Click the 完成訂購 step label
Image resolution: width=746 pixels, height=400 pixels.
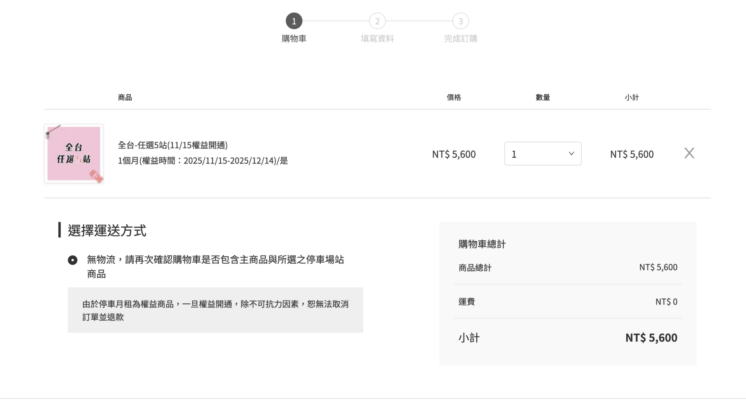tap(460, 39)
